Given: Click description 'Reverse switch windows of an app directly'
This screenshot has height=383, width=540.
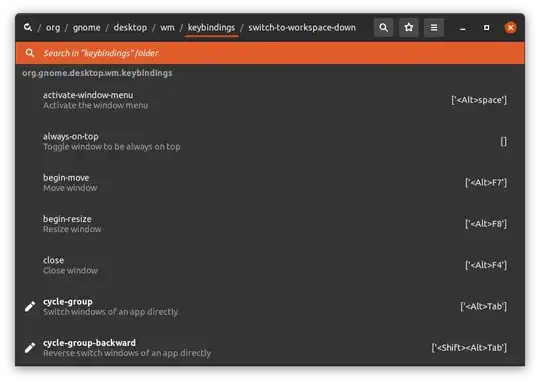Looking at the screenshot, I should coord(127,353).
